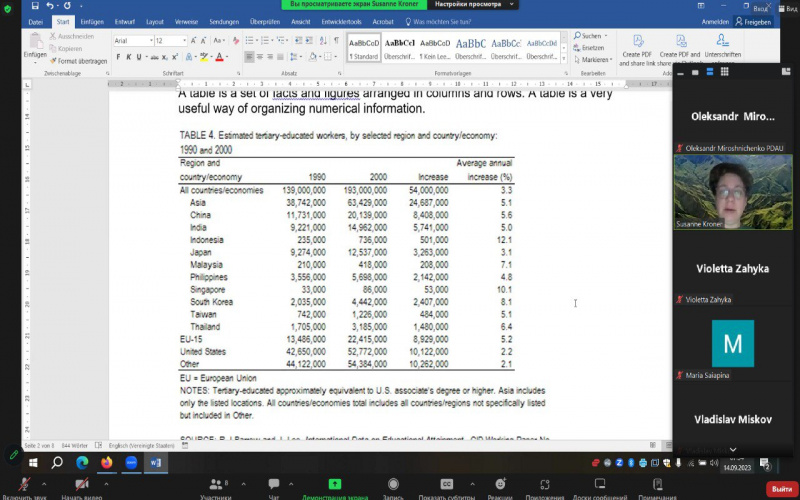Switch to the Einfügen ribbon tab
The width and height of the screenshot is (800, 500).
coord(92,22)
